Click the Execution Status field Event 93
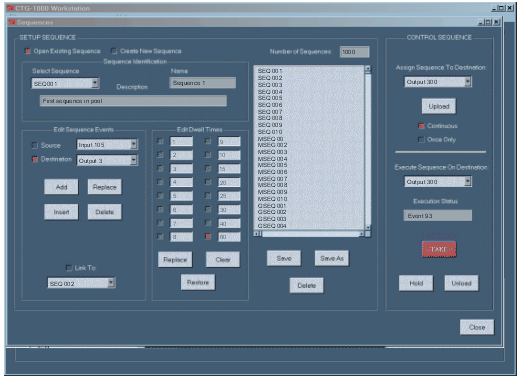The image size is (517, 376). (x=438, y=215)
